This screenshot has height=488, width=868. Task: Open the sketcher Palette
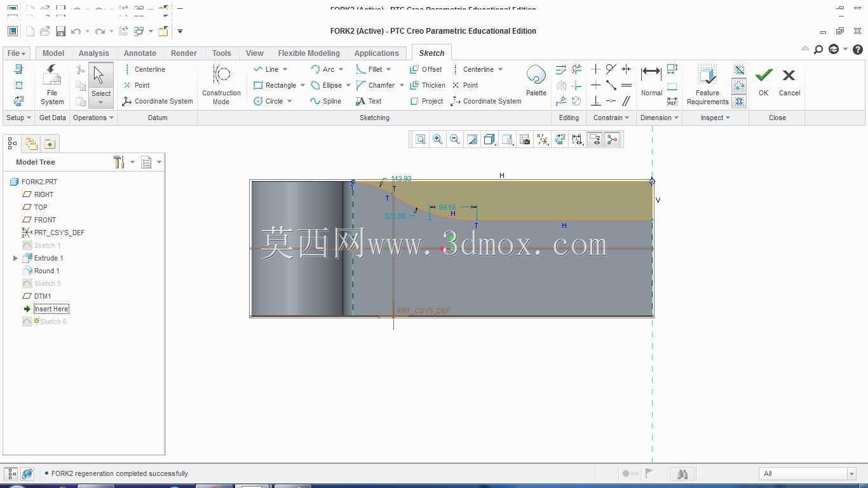tap(536, 81)
